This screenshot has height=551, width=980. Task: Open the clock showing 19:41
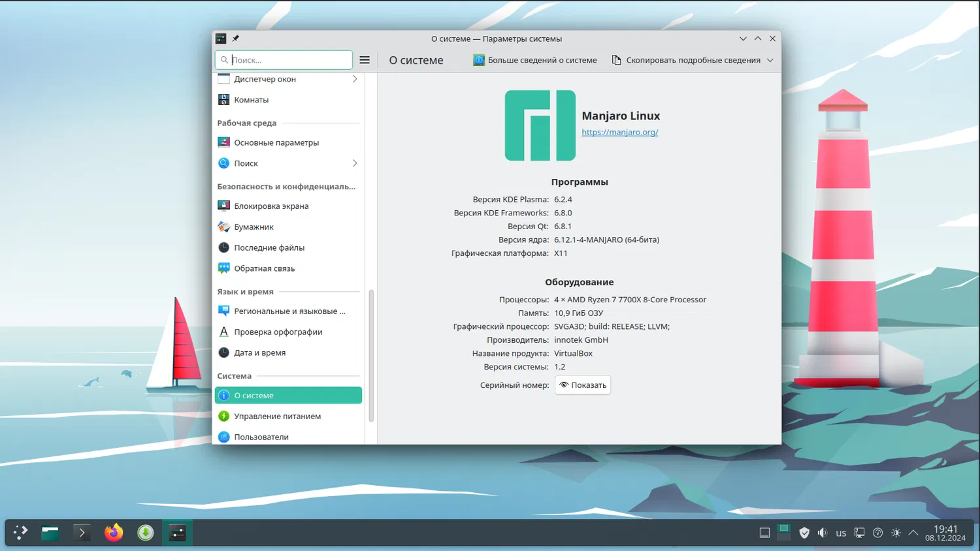pyautogui.click(x=945, y=533)
